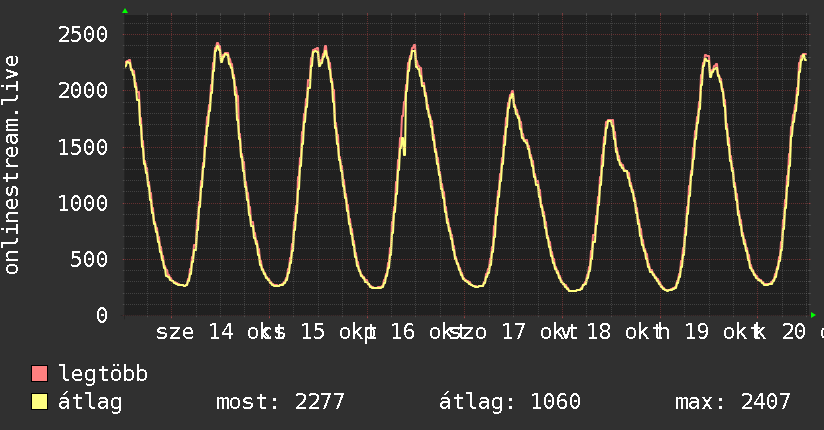This screenshot has width=824, height=430.
Task: Click the 2500 y-axis label
Action: click(x=83, y=35)
